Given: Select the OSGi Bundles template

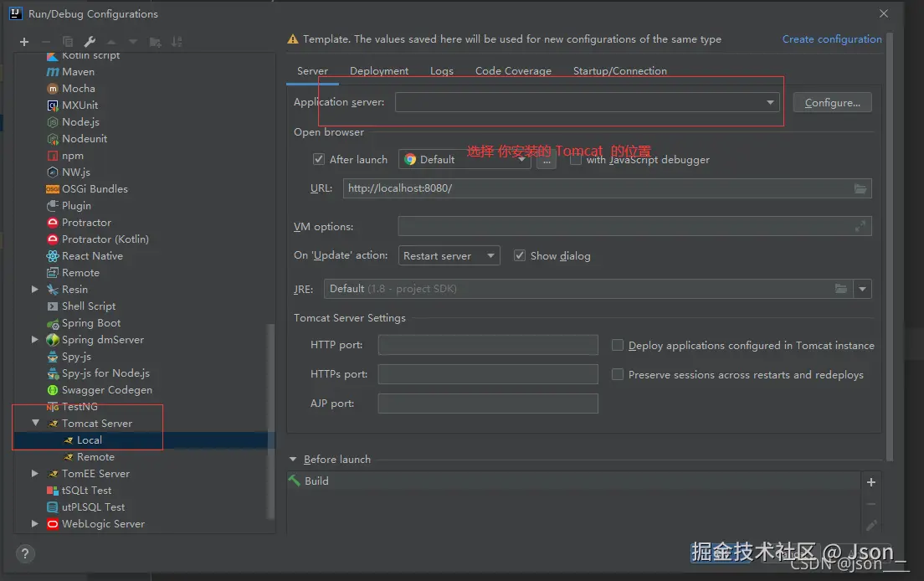Looking at the screenshot, I should pos(95,189).
